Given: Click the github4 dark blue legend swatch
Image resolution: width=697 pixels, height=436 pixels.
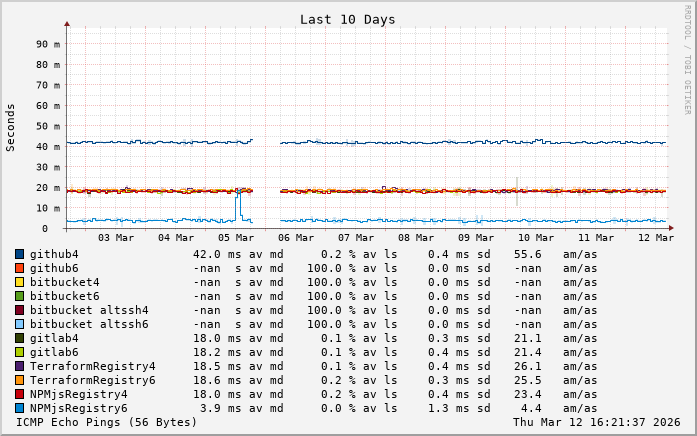Looking at the screenshot, I should tap(19, 254).
